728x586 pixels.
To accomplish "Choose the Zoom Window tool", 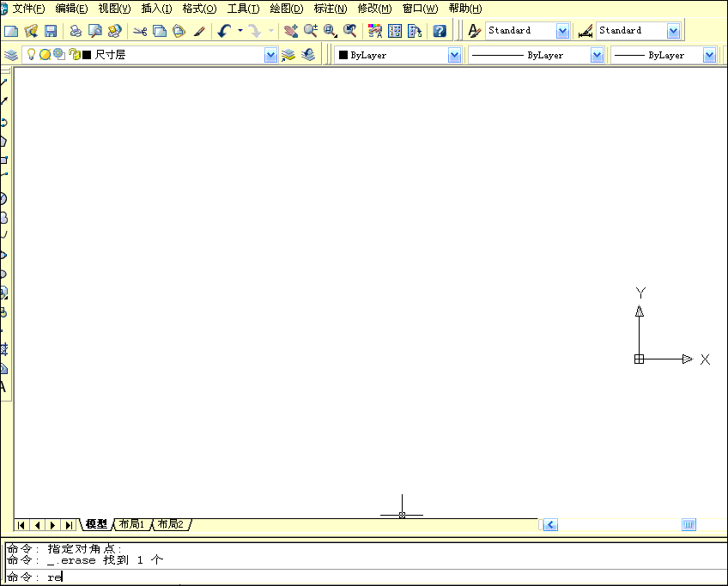I will click(x=331, y=31).
